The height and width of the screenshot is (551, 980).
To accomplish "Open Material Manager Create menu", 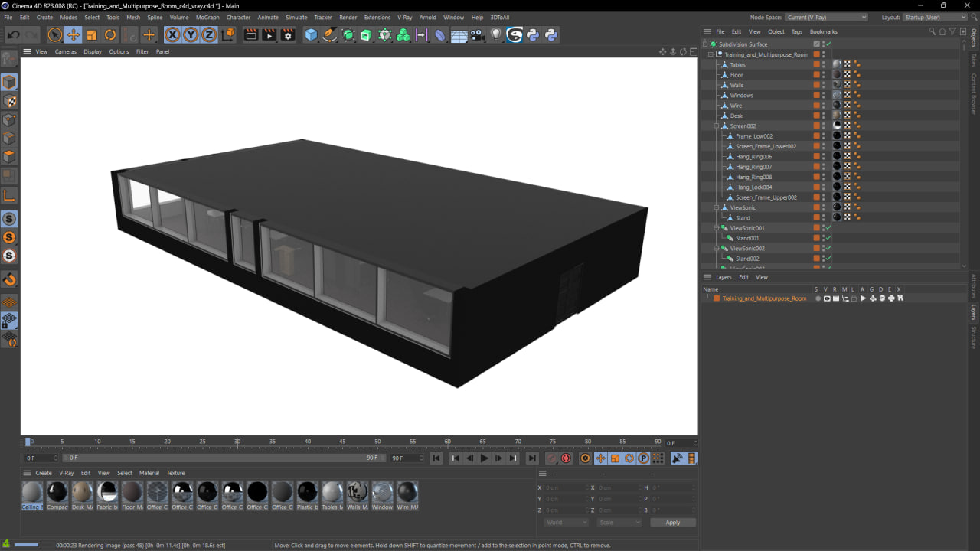I will click(x=44, y=473).
